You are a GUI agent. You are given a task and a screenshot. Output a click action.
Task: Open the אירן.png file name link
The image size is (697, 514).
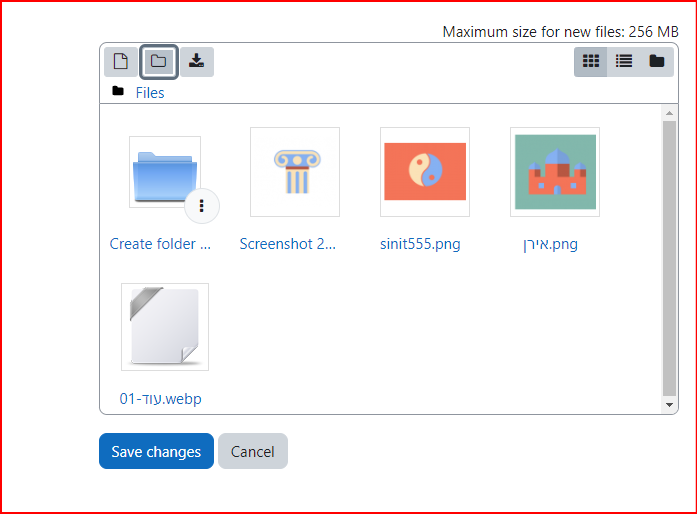click(x=550, y=245)
